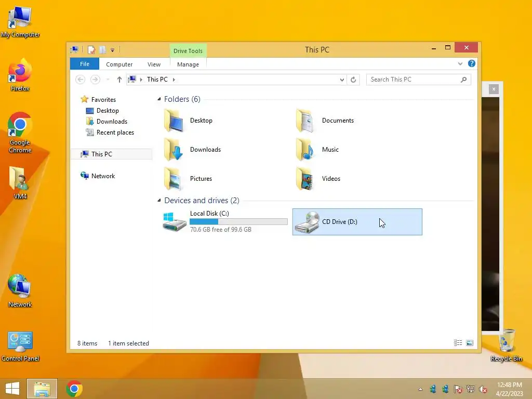Open Help with the question mark icon

pos(472,63)
